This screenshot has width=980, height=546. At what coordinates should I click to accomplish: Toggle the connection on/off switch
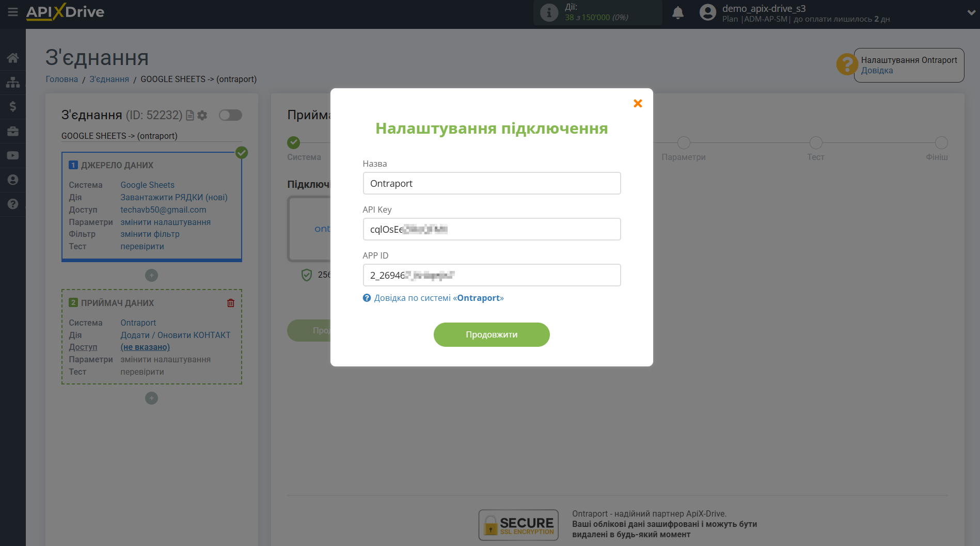click(x=230, y=115)
